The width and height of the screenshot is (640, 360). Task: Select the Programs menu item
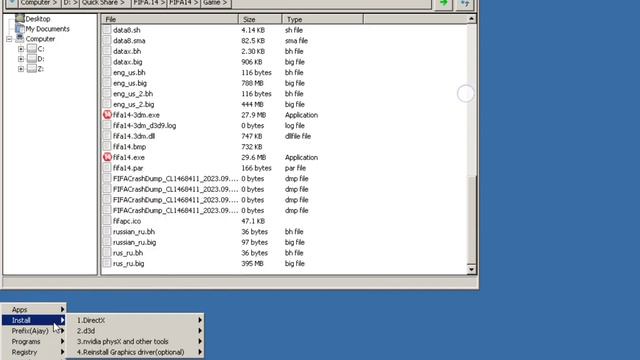34,341
